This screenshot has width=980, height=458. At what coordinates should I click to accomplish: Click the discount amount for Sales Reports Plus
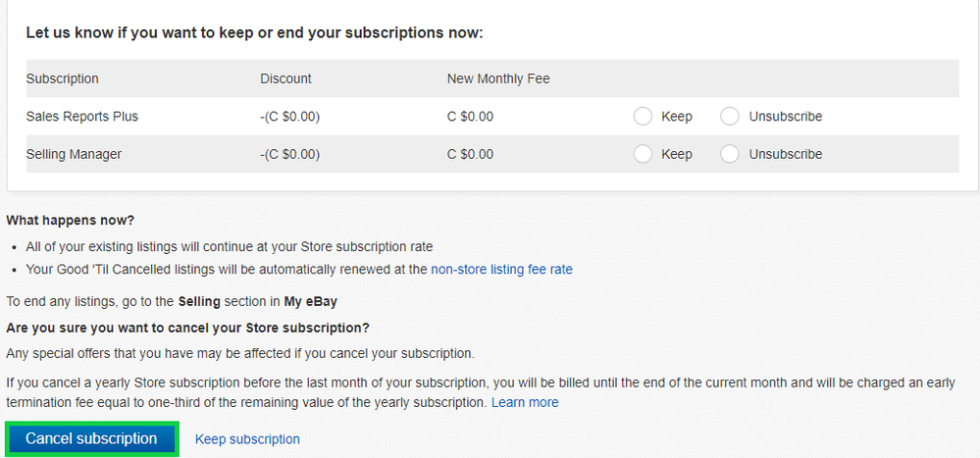pos(289,117)
